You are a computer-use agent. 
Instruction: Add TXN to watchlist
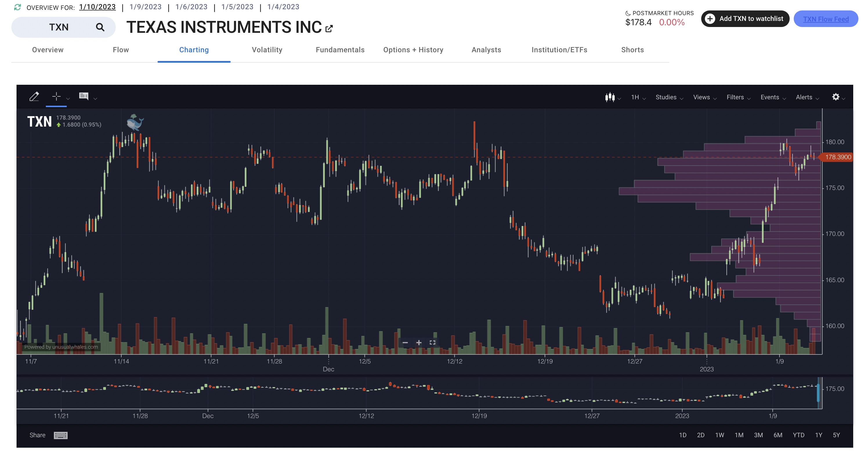click(745, 19)
